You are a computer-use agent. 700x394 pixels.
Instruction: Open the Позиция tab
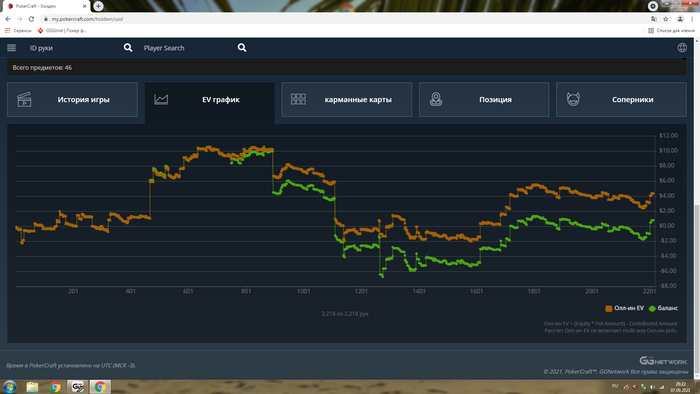pyautogui.click(x=484, y=100)
